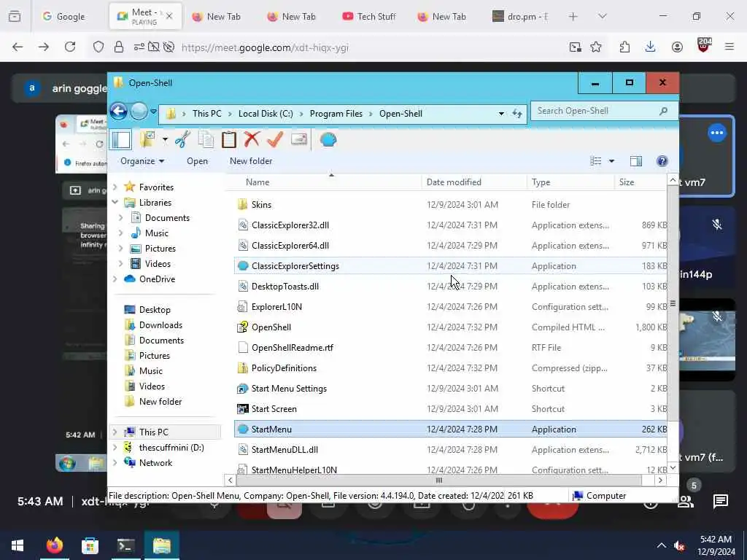Screen dimensions: 747x560
Task: Click the Explorer forward arrow button
Action: [139, 112]
